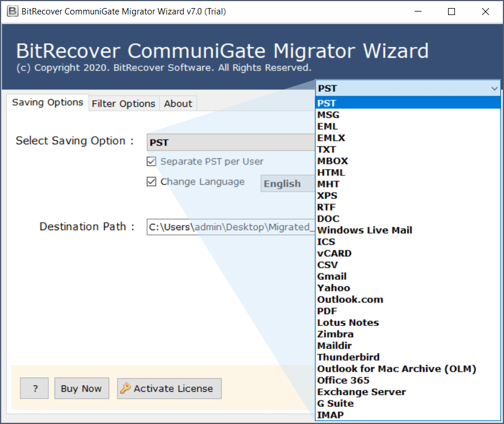Select PST from the format list
Screen dimensions: 504x424
[408, 103]
